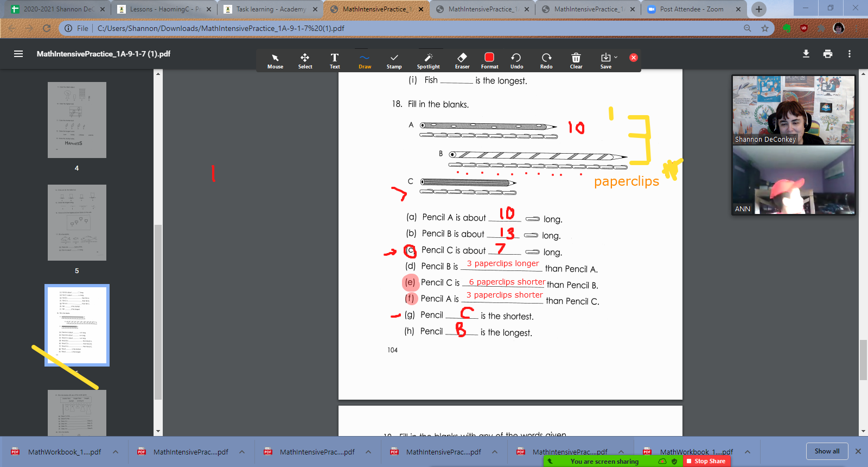This screenshot has width=868, height=467.
Task: Click the text 'Fill in the blanks.'
Action: point(438,104)
